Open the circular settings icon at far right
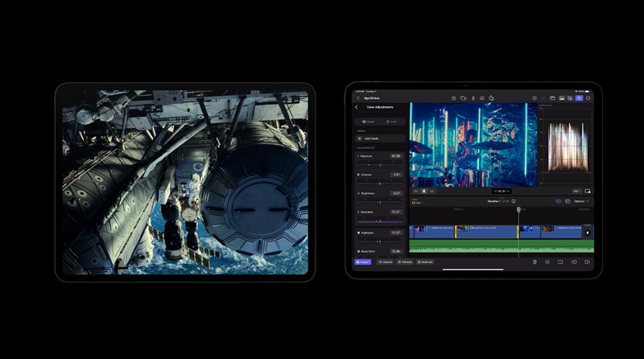644x359 pixels. tap(588, 98)
